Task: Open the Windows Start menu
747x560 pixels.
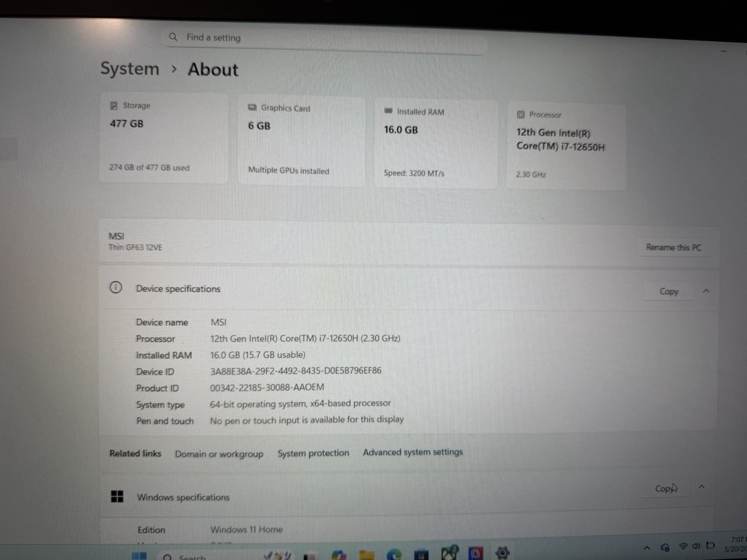Action: 139,556
